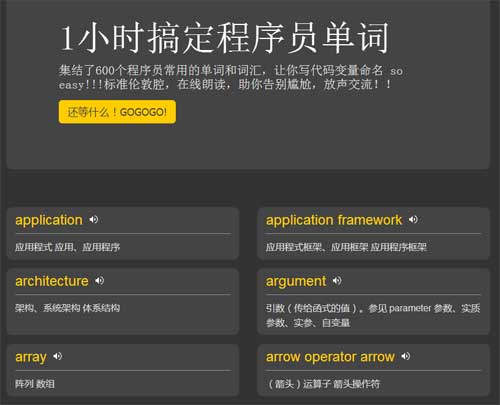The image size is (500, 405).
Task: Click the definition '阵列 数组'
Action: click(35, 384)
